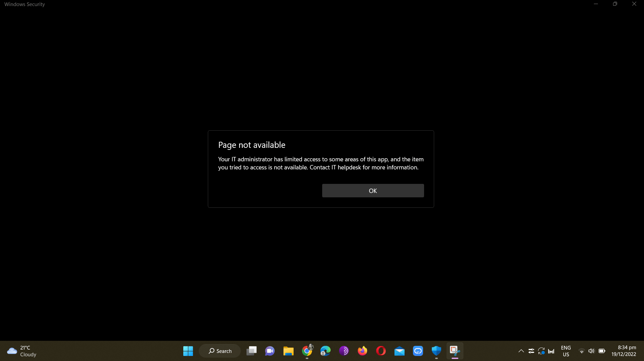Close the Windows Security window
This screenshot has height=361, width=644.
click(x=634, y=4)
